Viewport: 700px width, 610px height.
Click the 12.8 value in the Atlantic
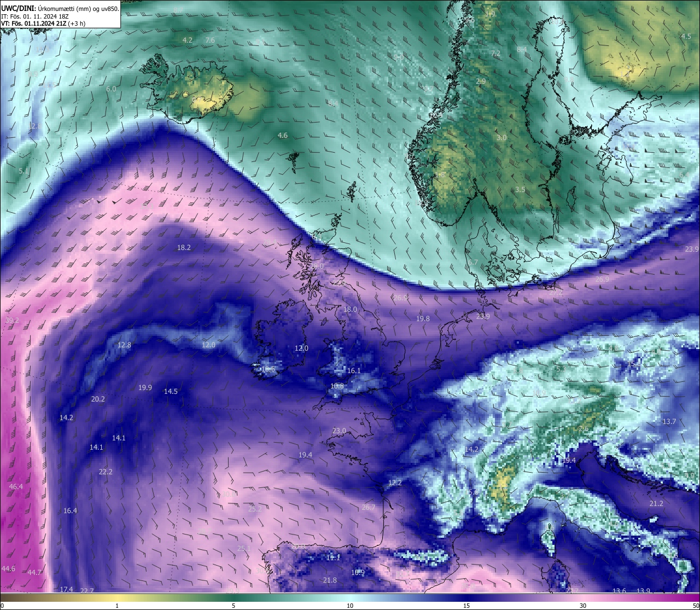[125, 345]
